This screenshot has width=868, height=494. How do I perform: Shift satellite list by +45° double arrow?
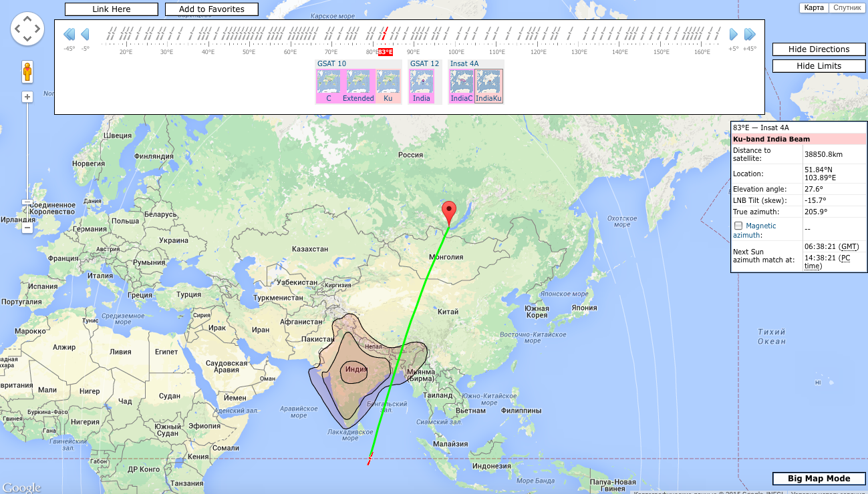750,34
